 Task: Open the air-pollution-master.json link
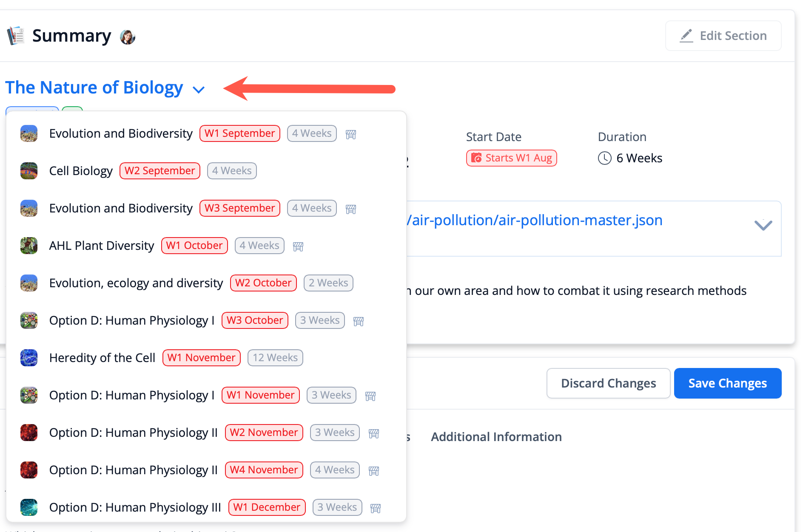[x=536, y=220]
